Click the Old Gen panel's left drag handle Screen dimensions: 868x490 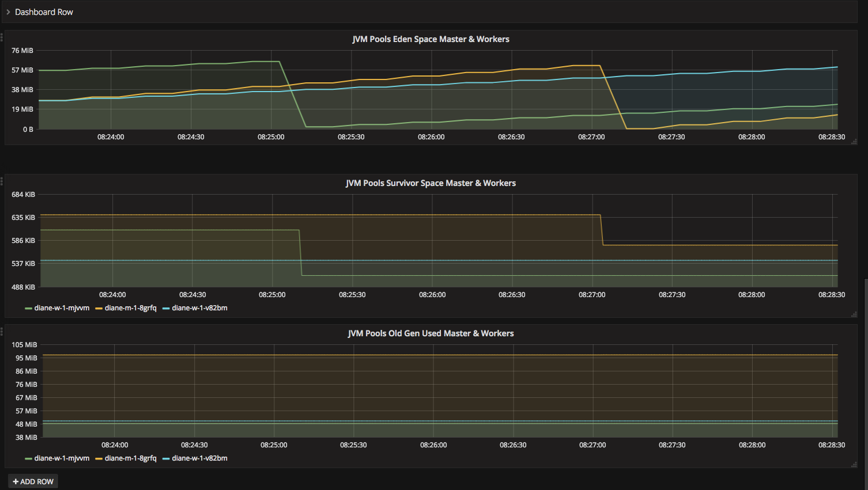pos(2,332)
